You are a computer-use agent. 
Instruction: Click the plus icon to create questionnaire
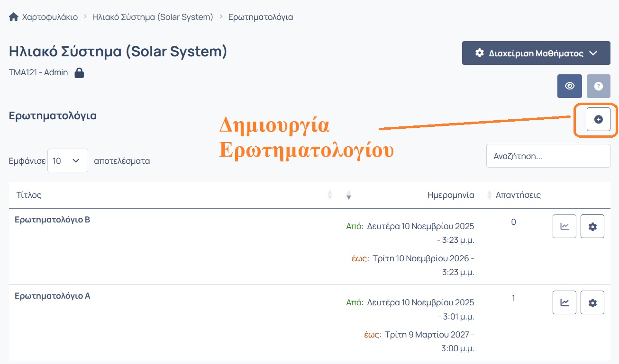(x=598, y=119)
